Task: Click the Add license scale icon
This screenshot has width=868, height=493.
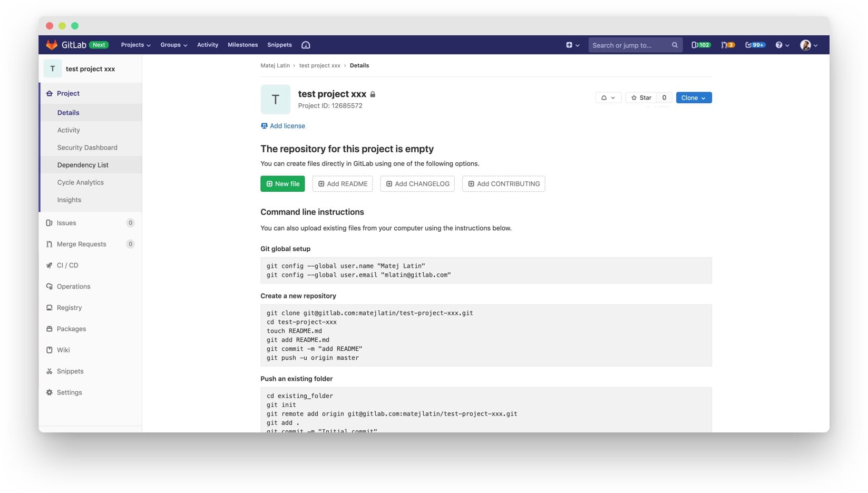Action: (264, 126)
